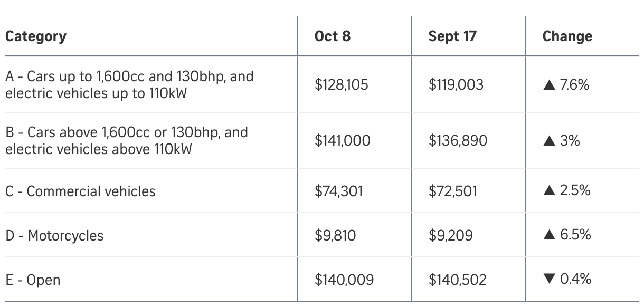This screenshot has width=644, height=307.
Task: Click the up arrow beside 2.5%
Action: (548, 191)
